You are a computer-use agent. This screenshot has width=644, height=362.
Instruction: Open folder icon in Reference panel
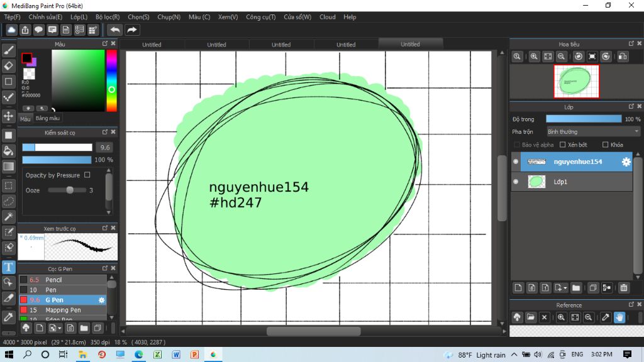click(531, 317)
